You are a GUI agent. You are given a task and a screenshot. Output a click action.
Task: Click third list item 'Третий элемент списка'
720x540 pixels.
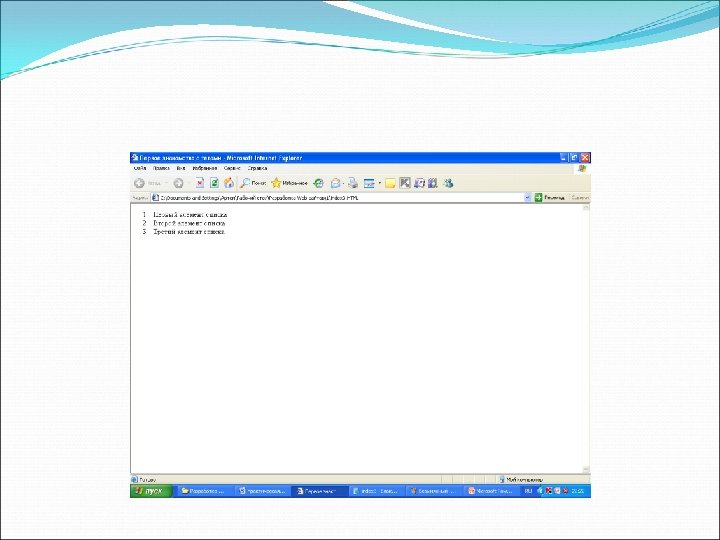[x=189, y=231]
